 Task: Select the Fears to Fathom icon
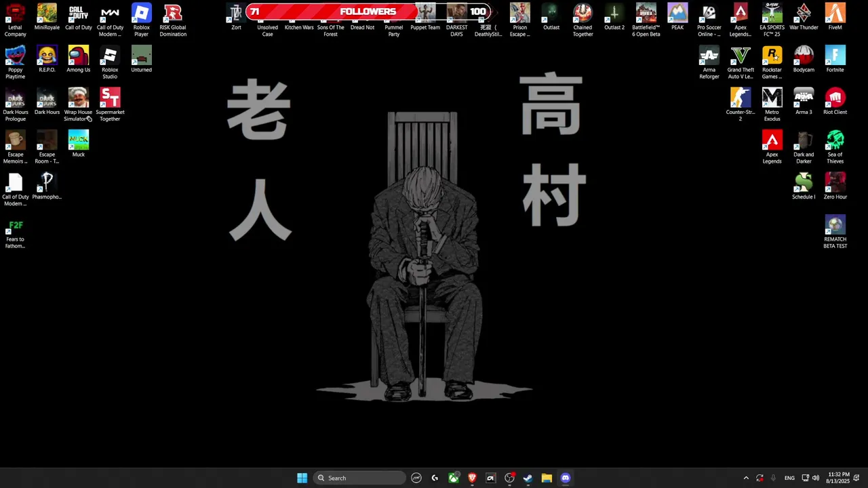pyautogui.click(x=15, y=232)
